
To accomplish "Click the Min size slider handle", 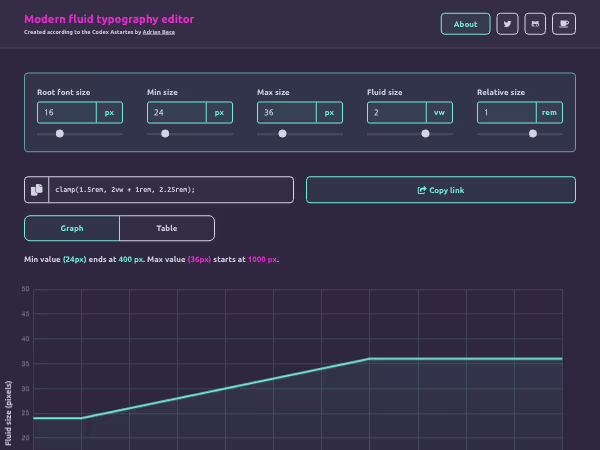I will pos(165,134).
